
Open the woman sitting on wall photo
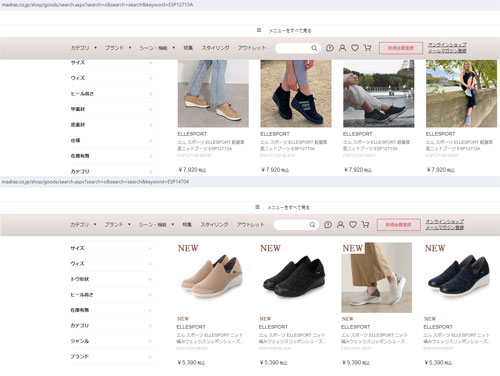pyautogui.click(x=461, y=94)
